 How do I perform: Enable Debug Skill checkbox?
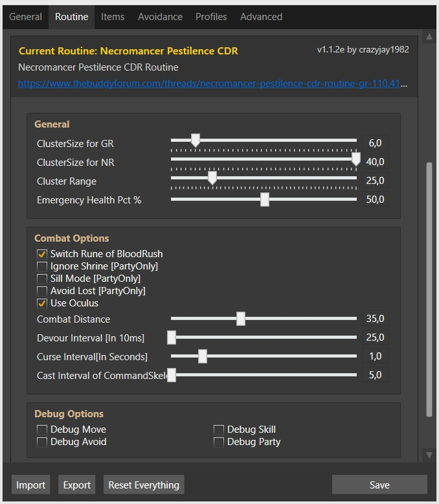[x=219, y=430]
